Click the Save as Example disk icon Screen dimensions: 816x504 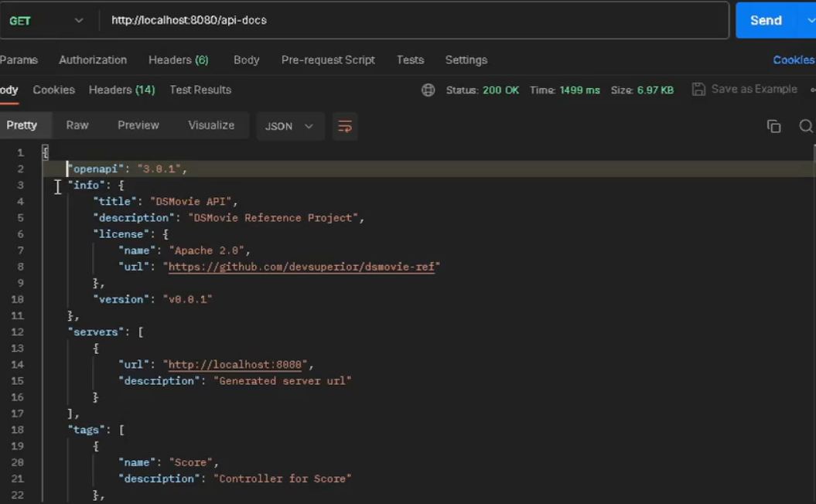[x=698, y=90]
